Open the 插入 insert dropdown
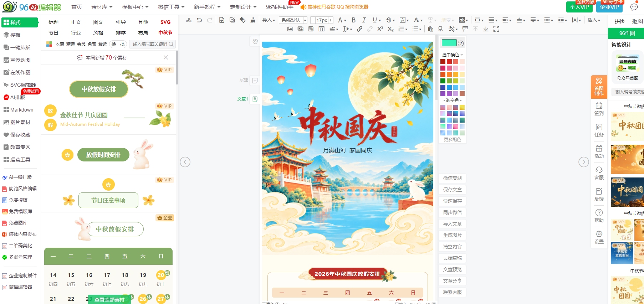644x304 pixels. coord(594,20)
